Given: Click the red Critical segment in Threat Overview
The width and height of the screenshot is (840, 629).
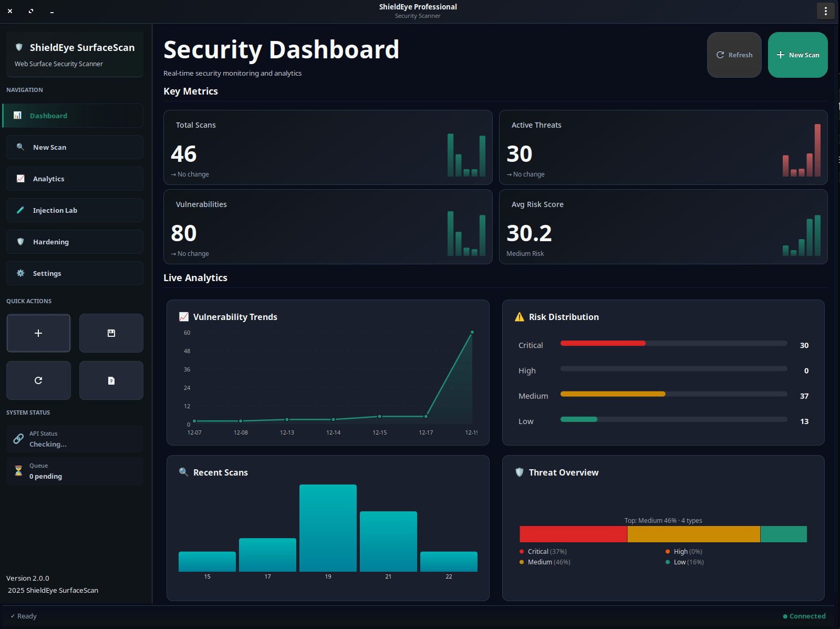Looking at the screenshot, I should (x=573, y=534).
